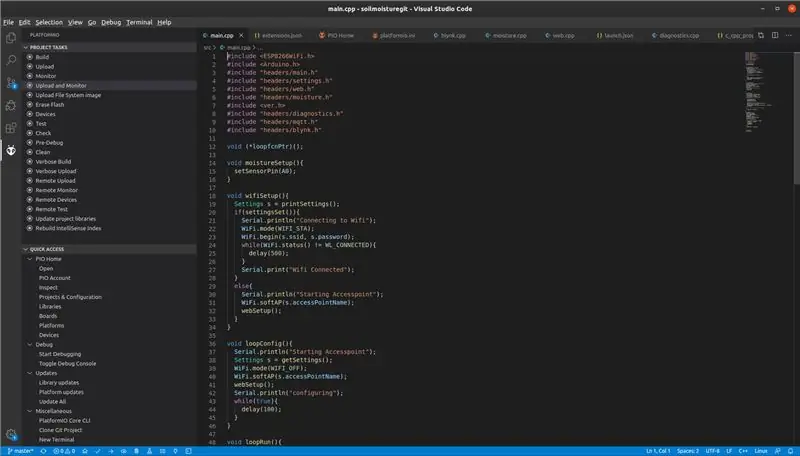Click PlatformIO Home icon in status bar
The width and height of the screenshot is (800, 456).
pyautogui.click(x=85, y=451)
